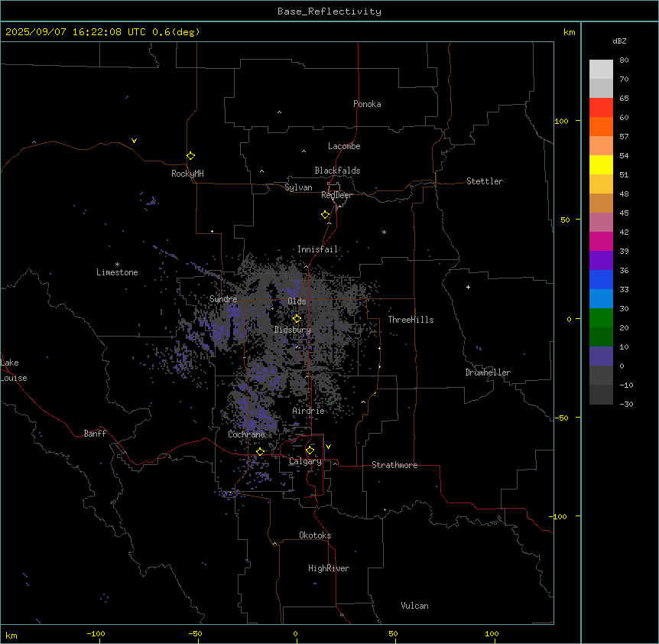
Task: Click the yellow V marker east of Calgary
Action: point(328,447)
